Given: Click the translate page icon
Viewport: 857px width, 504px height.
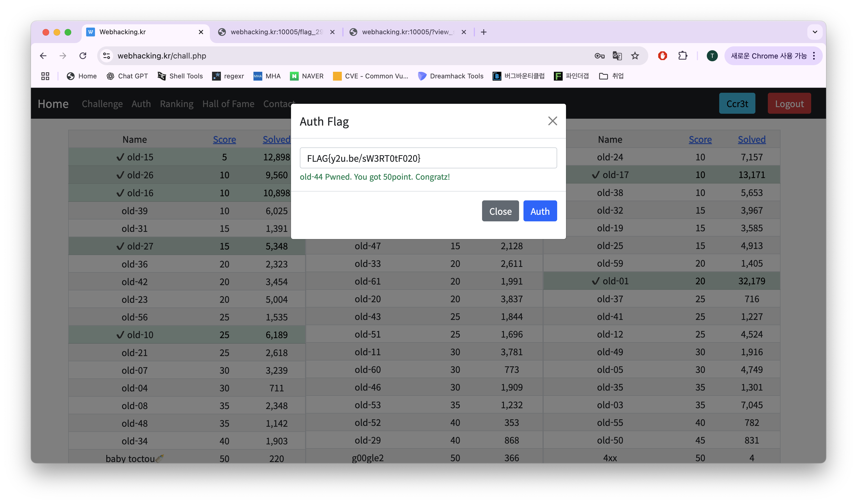Looking at the screenshot, I should click(x=617, y=56).
